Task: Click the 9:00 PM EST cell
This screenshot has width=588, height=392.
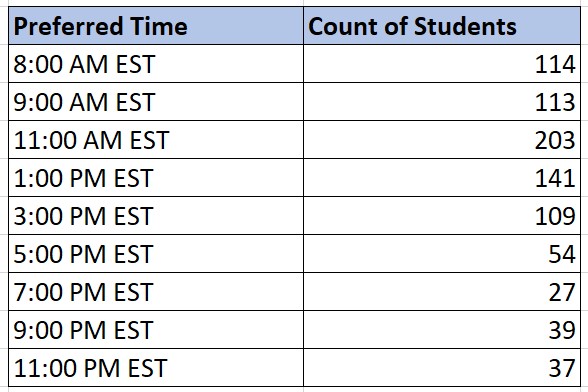Action: pos(156,329)
